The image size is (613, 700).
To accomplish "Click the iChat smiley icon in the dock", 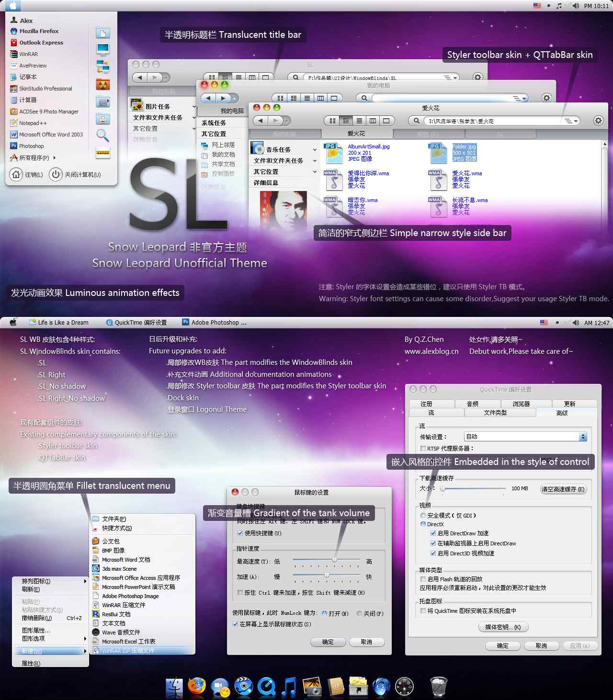I will point(221,687).
